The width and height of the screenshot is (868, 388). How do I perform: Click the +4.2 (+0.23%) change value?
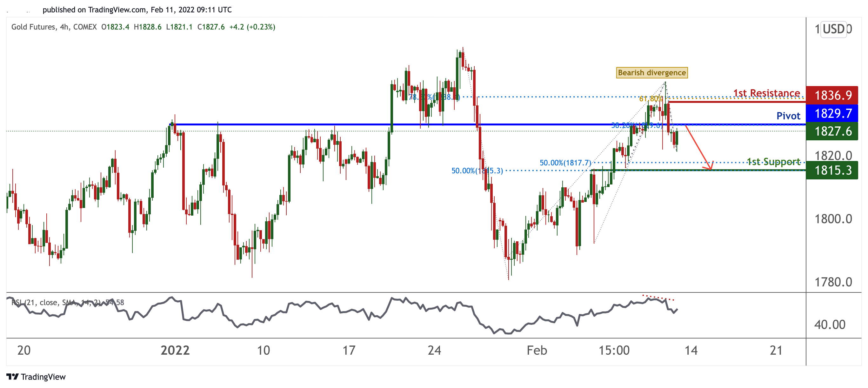point(252,27)
